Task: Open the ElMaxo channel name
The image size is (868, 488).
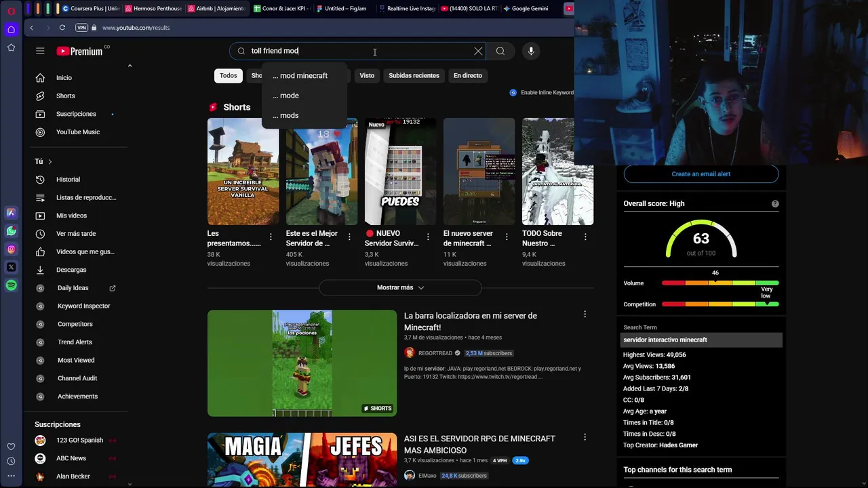Action: point(427,476)
